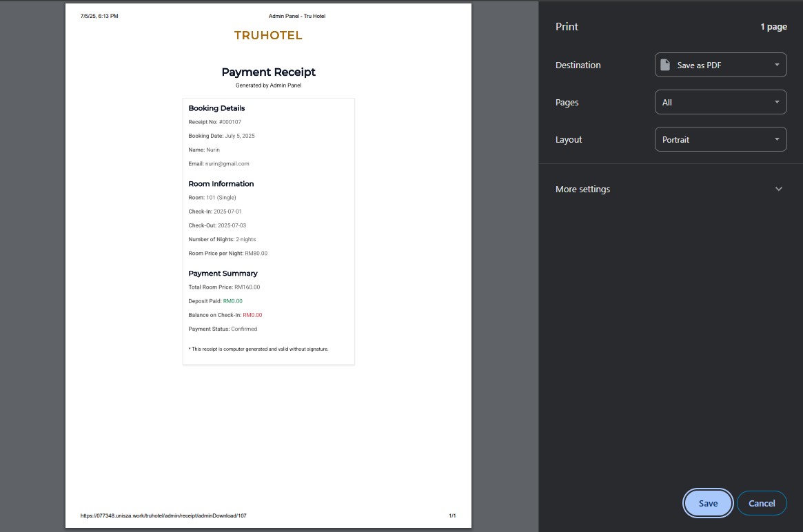Click the chevron beside More settings
Screen dimensions: 803x532
pyautogui.click(x=779, y=189)
